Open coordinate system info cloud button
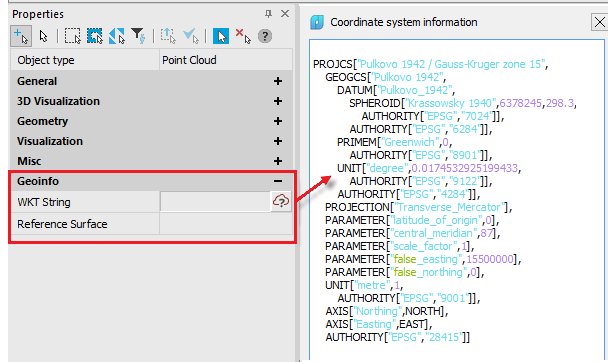Image resolution: width=608 pixels, height=362 pixels. (x=281, y=201)
